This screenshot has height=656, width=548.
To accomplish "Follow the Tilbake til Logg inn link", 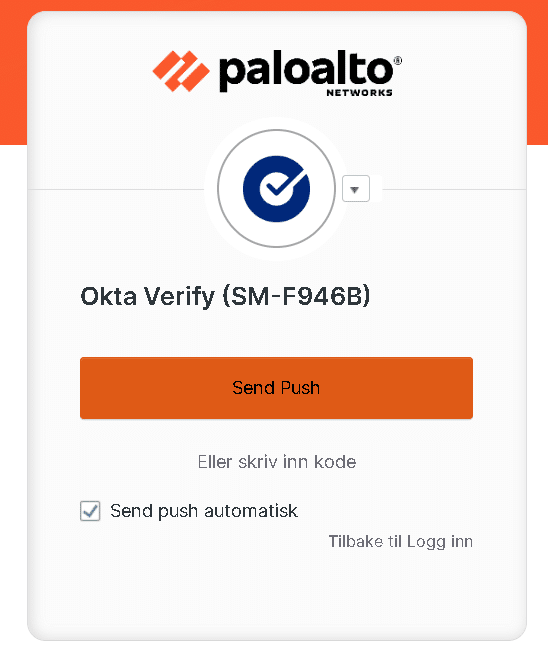I will [400, 541].
